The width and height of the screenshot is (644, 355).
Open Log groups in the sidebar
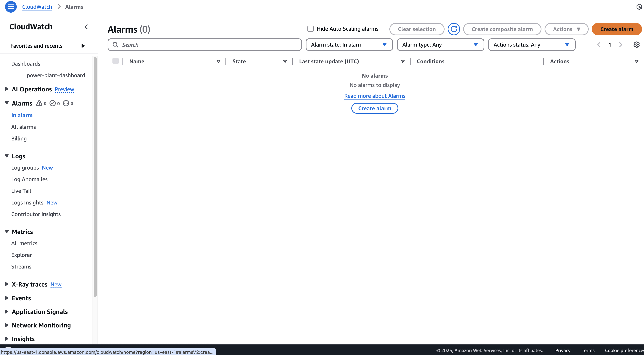pos(25,168)
